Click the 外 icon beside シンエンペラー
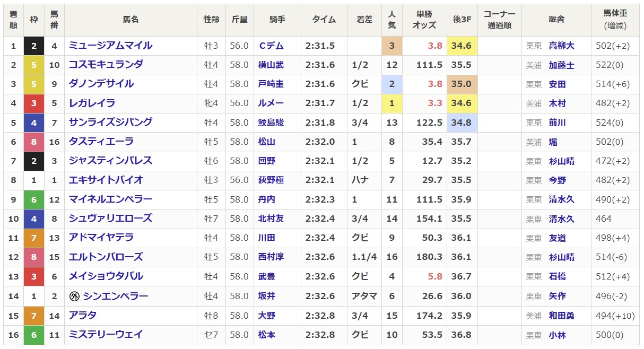Viewport: 644px width, 349px height. tap(75, 296)
